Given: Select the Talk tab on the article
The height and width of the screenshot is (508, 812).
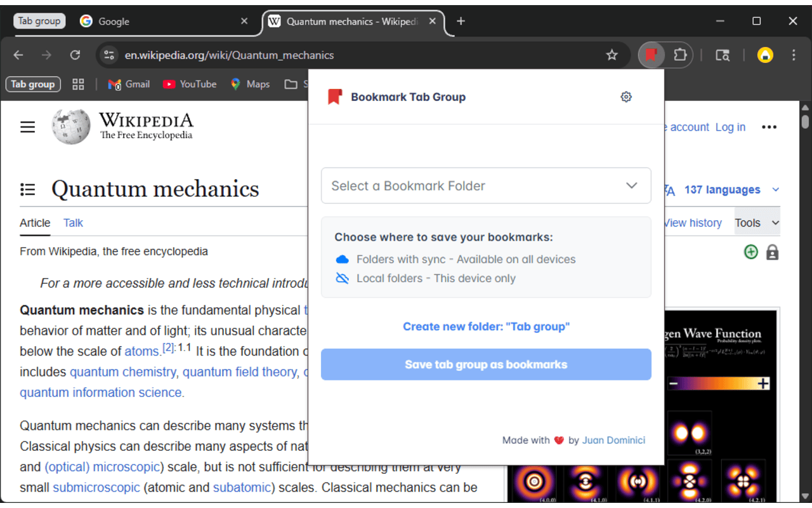Looking at the screenshot, I should [x=72, y=223].
